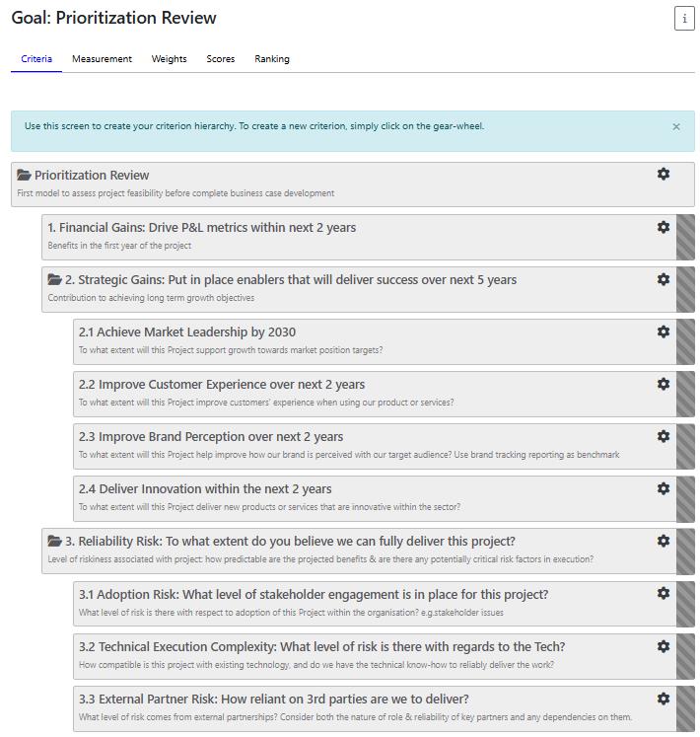Click striped handle on Achieve Market Leadership row
700x737 pixels.
[x=685, y=341]
